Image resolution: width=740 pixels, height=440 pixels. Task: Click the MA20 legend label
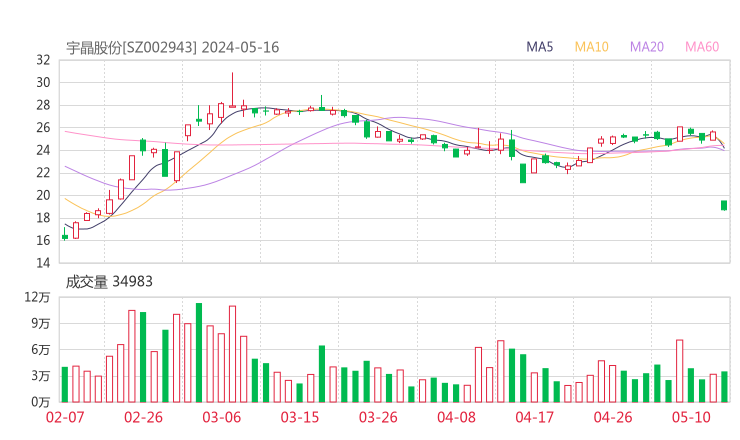[x=647, y=47]
